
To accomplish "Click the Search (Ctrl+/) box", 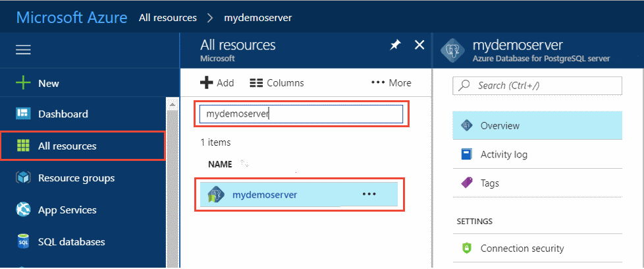I will (537, 86).
